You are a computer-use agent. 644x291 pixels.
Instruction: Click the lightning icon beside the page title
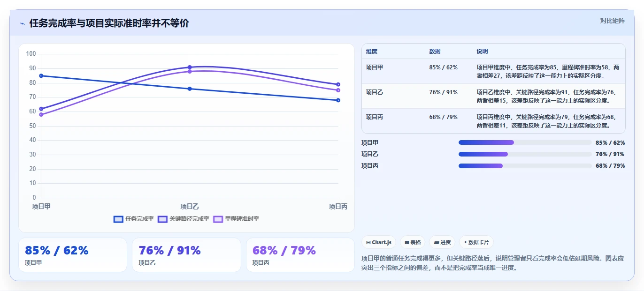click(22, 23)
